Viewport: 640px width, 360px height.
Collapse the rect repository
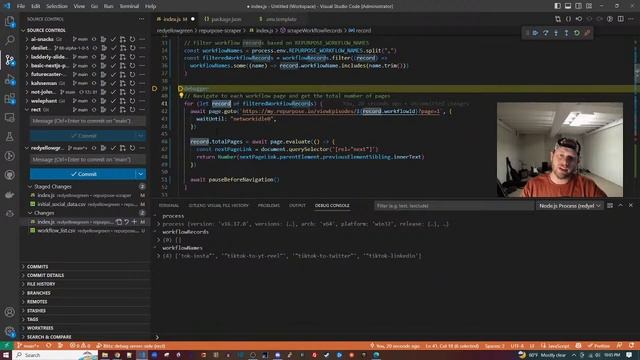[x=27, y=109]
